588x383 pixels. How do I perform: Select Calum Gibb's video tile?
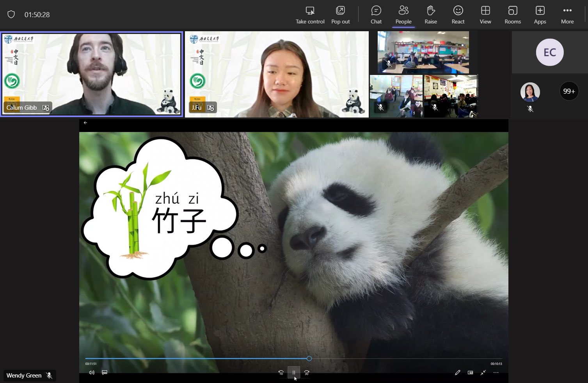tap(91, 74)
